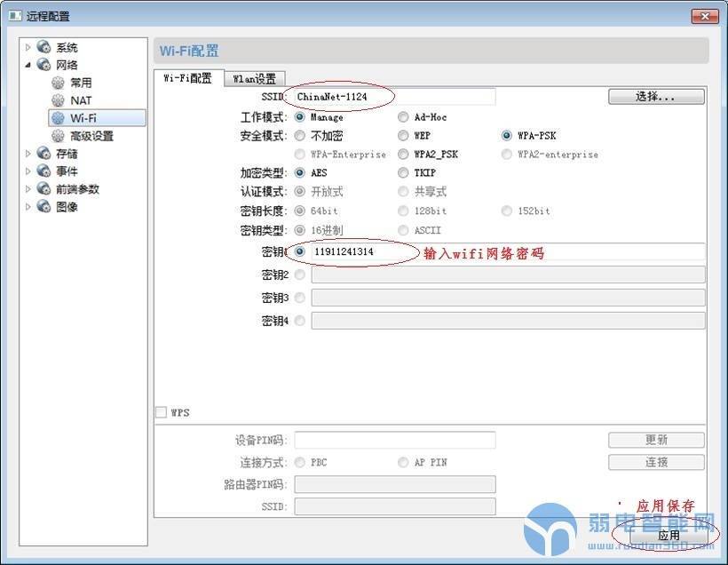Collapse the 网络 tree node arrow

click(28, 65)
